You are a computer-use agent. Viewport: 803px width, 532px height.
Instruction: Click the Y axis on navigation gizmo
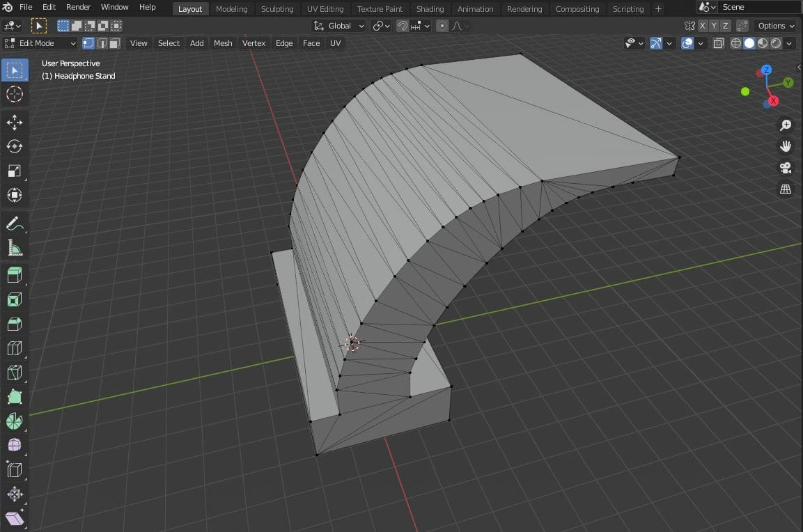pos(788,82)
